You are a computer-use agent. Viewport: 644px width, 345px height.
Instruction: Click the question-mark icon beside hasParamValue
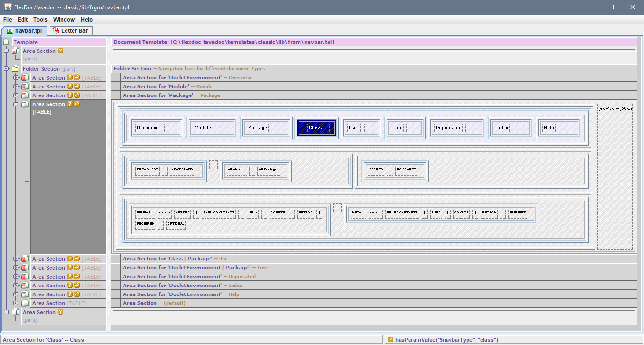click(390, 340)
